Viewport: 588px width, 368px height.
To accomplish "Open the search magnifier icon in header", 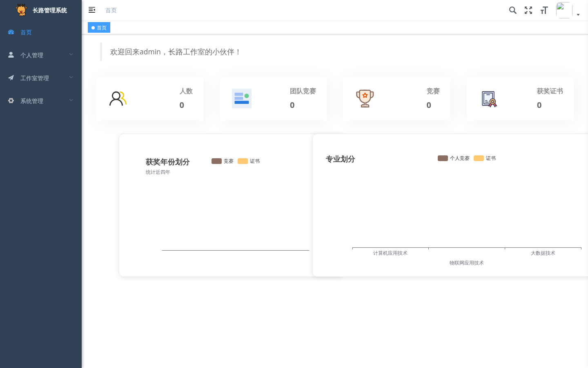I will point(513,10).
